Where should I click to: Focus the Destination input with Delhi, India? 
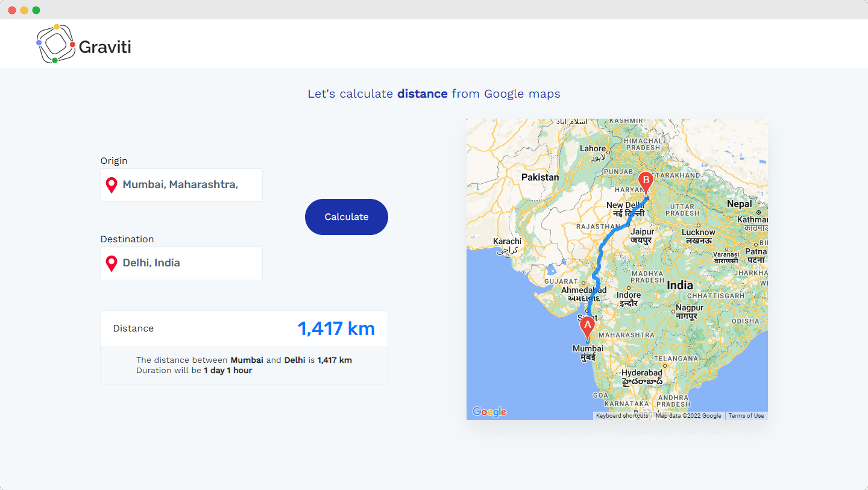181,263
